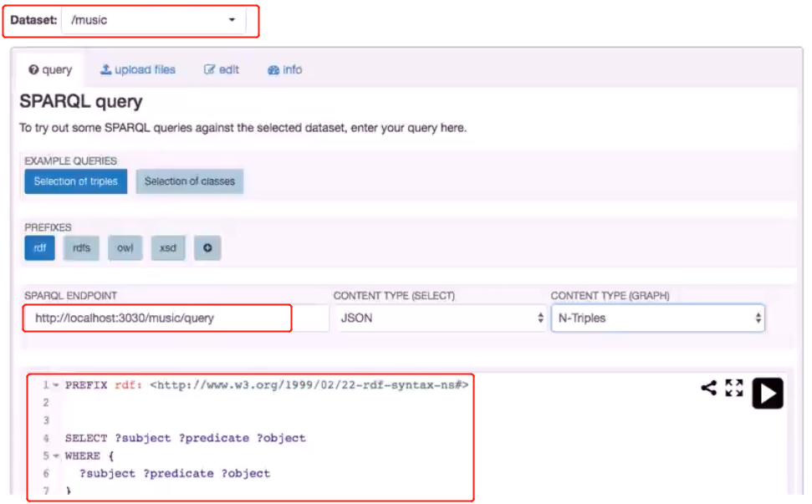Collapse the PREFIX line fold arrow
This screenshot has height=504, width=812.
56,385
